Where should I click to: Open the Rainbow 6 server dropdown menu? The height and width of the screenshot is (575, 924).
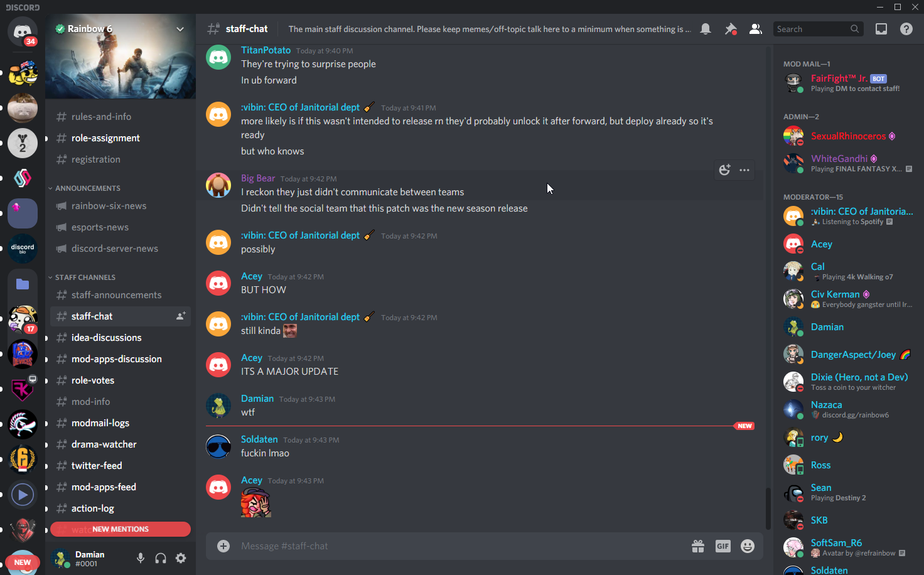tap(180, 29)
